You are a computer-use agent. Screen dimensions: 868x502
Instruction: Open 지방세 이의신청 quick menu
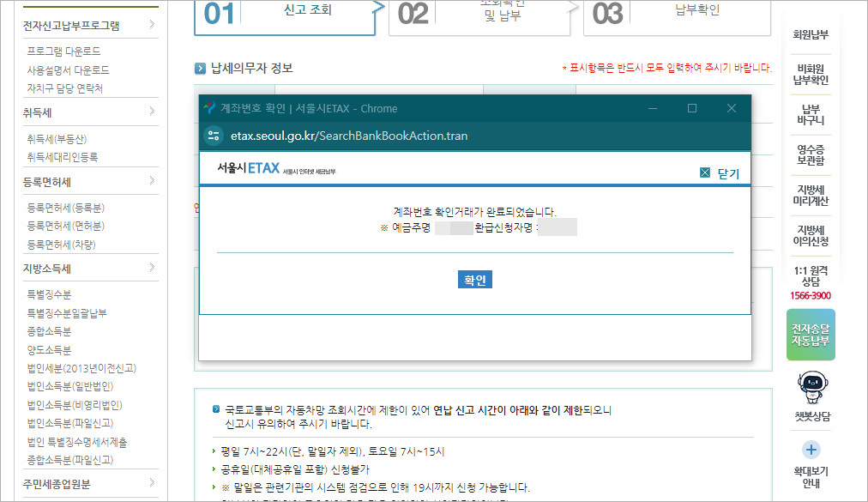pos(811,236)
